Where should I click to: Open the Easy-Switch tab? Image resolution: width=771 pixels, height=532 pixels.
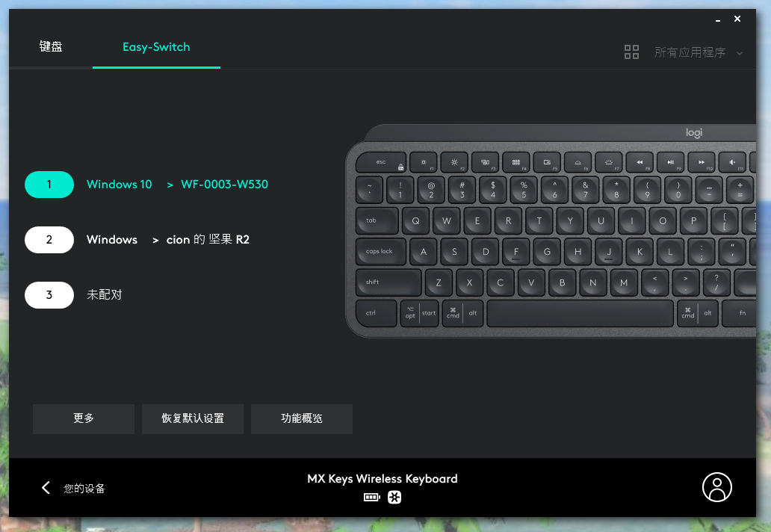156,47
